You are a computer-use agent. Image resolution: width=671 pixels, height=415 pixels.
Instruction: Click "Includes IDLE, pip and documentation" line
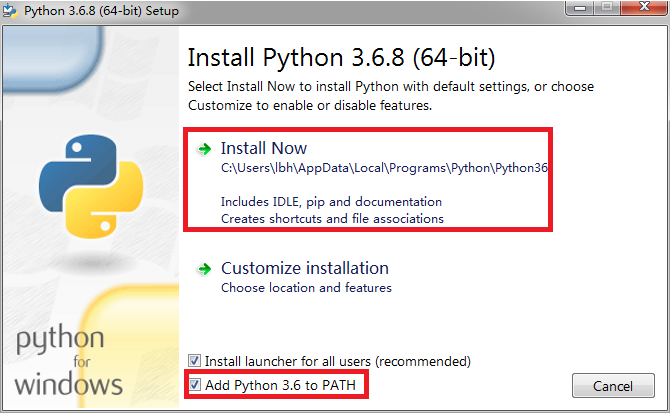tap(331, 202)
